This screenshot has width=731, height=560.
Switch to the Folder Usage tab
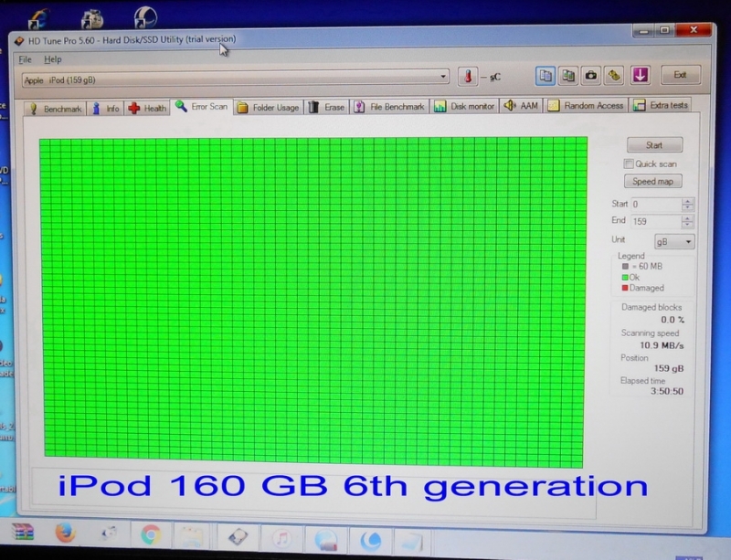coord(268,108)
